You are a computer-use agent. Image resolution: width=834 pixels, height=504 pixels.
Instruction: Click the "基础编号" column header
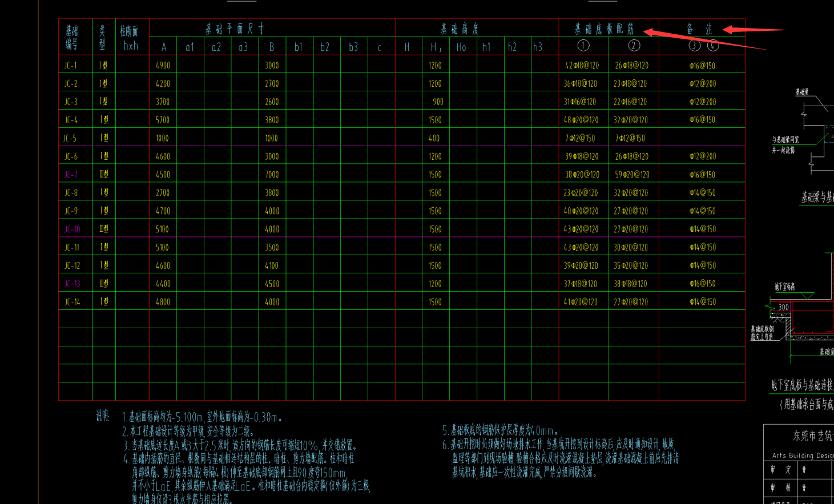[71, 37]
